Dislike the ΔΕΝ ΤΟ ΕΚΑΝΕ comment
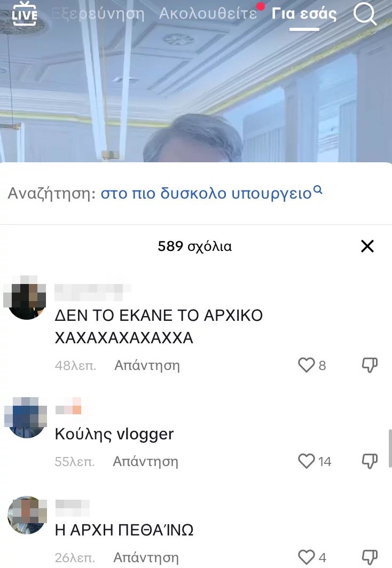392x568 pixels. tap(370, 365)
